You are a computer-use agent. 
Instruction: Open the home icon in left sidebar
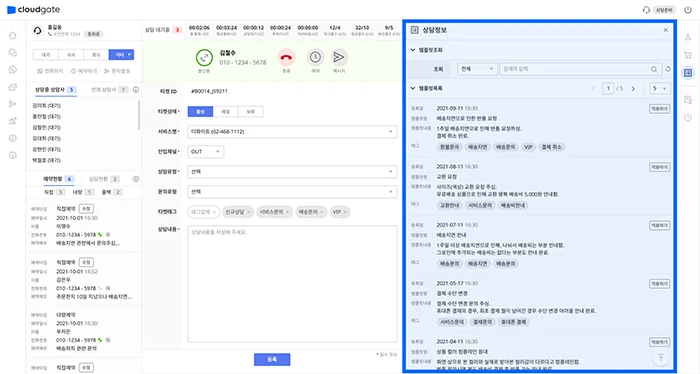tap(13, 36)
